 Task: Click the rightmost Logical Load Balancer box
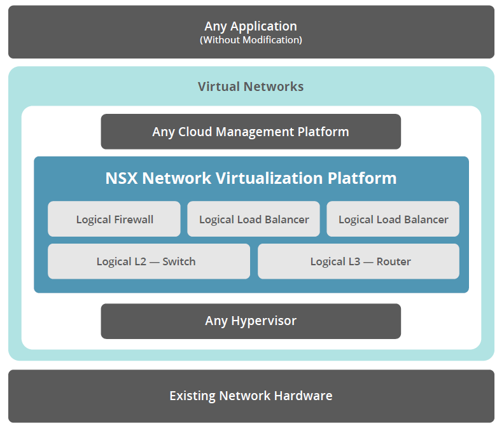click(x=393, y=219)
